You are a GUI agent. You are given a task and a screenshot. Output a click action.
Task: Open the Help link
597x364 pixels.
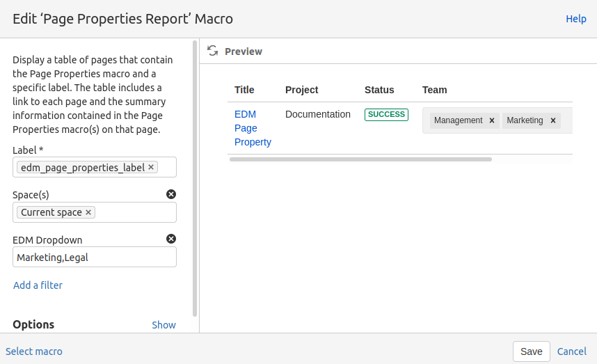click(575, 19)
